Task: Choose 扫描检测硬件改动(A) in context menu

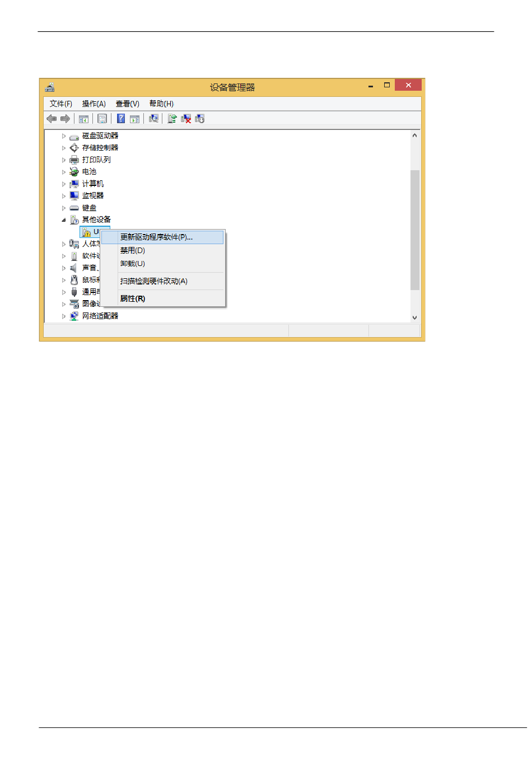Action: 162,281
